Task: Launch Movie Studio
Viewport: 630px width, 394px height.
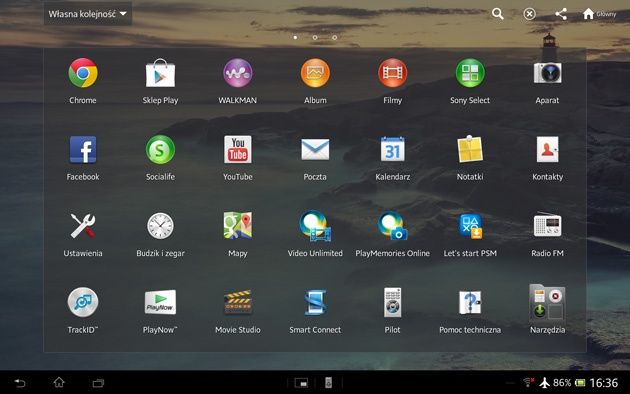Action: coord(237,302)
